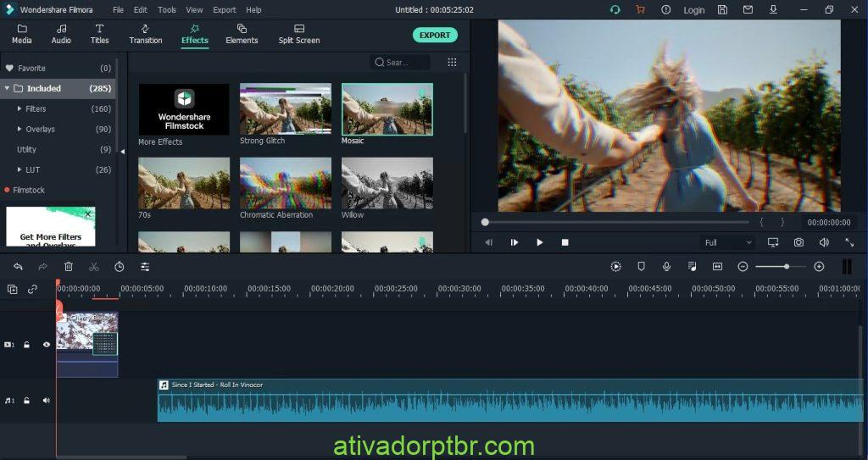Open the Media tab
This screenshot has height=460, width=868.
pos(21,35)
